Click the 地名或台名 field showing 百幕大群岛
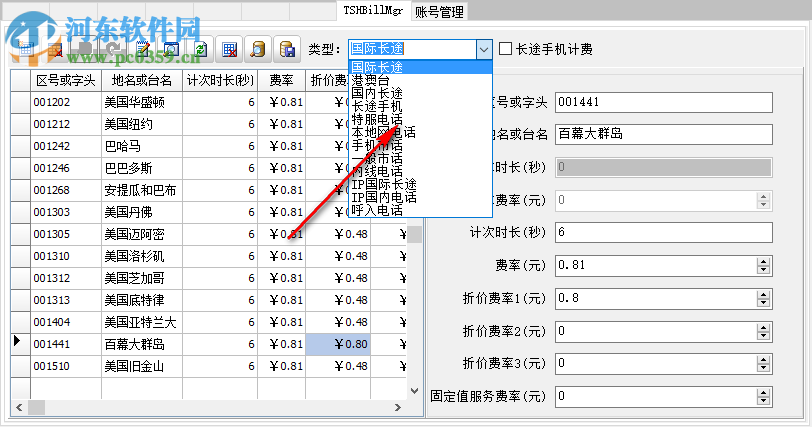Image resolution: width=812 pixels, height=427 pixels. click(664, 135)
